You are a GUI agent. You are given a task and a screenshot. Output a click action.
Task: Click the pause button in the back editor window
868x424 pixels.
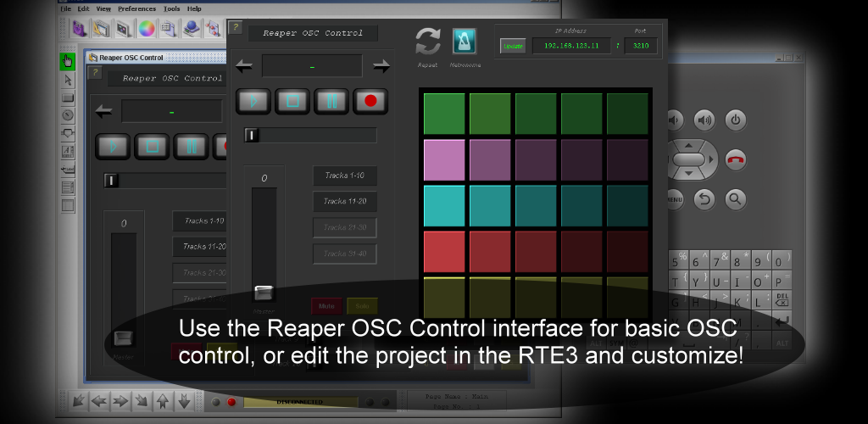coord(191,146)
